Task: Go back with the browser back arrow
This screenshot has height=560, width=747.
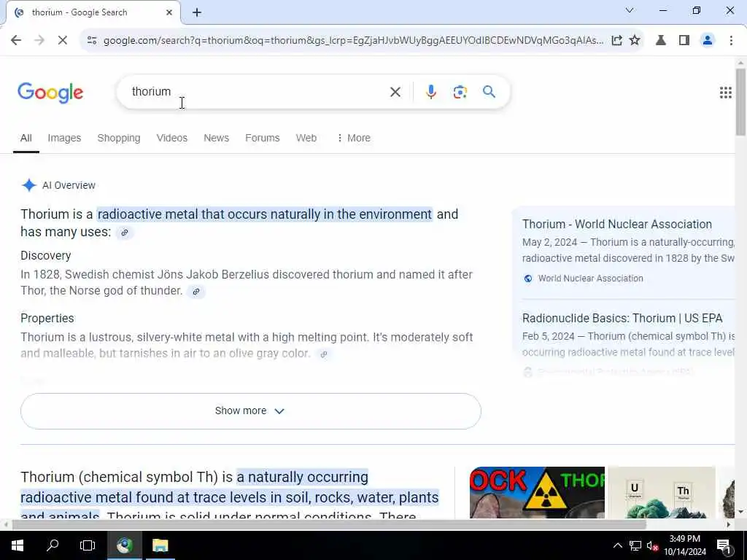Action: (16, 41)
